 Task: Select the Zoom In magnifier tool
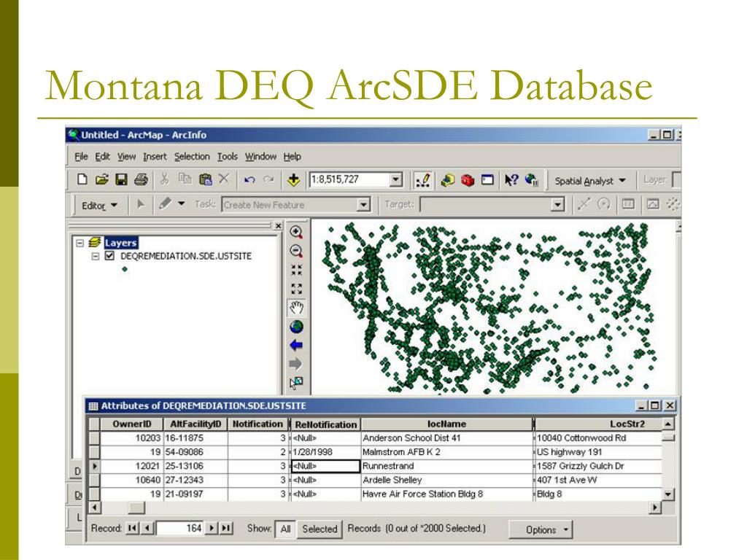296,233
